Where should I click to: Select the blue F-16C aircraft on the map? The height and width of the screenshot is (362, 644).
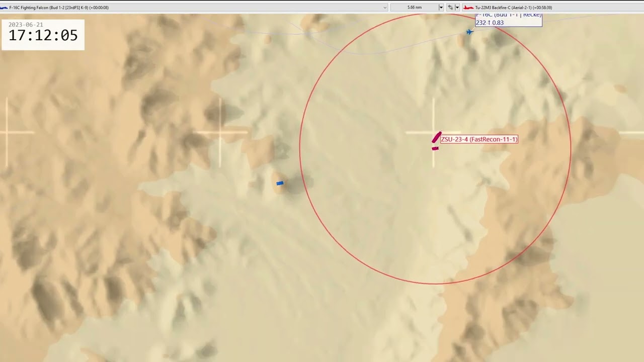[469, 32]
